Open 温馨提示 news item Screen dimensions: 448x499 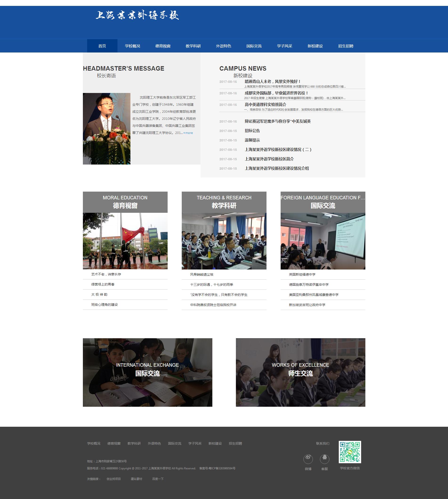pyautogui.click(x=252, y=140)
